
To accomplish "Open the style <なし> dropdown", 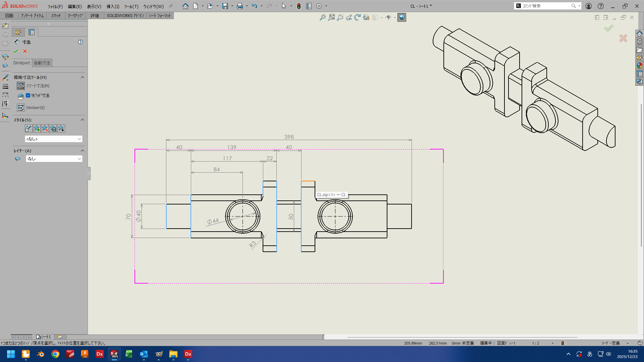I will (54, 139).
